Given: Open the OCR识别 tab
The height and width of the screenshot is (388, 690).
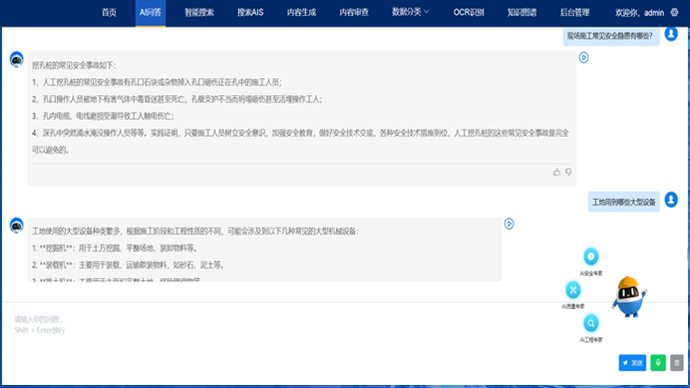Looking at the screenshot, I should pyautogui.click(x=469, y=13).
